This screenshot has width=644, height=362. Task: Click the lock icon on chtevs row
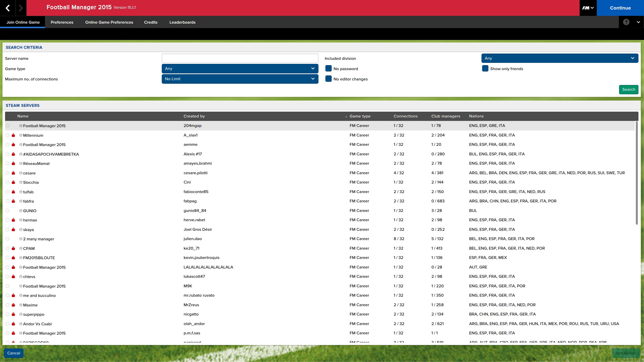tap(13, 277)
